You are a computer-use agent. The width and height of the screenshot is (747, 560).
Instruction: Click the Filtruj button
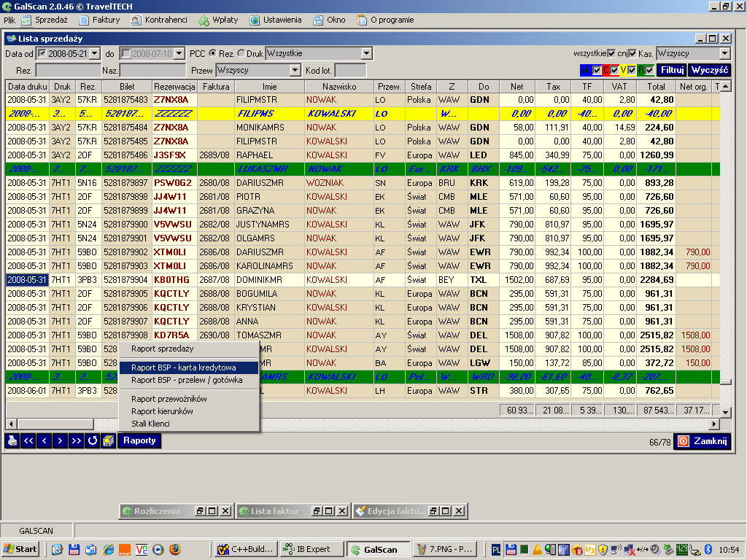pos(672,71)
